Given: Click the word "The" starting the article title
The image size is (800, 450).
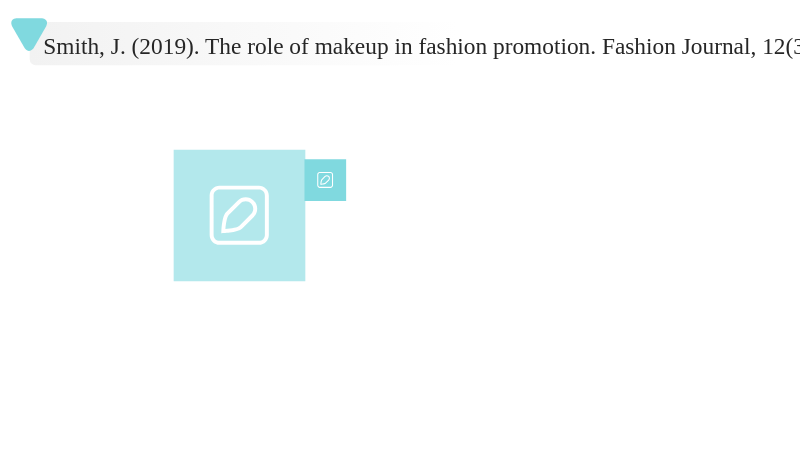Looking at the screenshot, I should (x=223, y=47).
